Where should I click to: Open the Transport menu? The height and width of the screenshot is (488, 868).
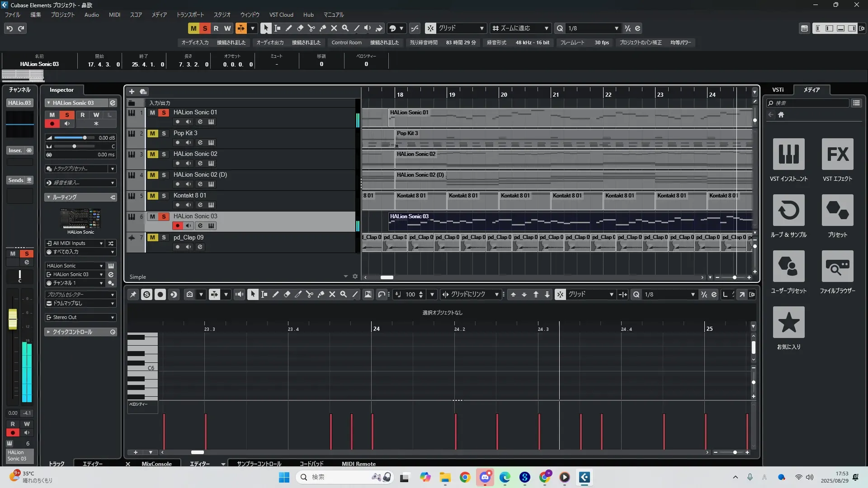point(190,14)
